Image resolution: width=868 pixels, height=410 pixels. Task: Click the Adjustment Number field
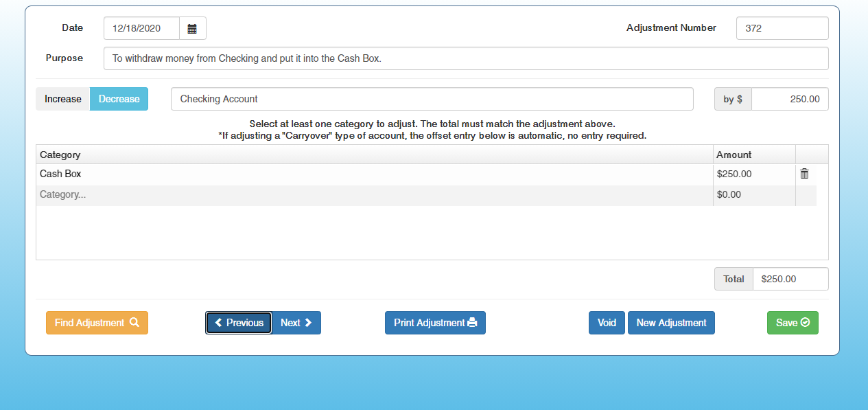[x=782, y=29]
